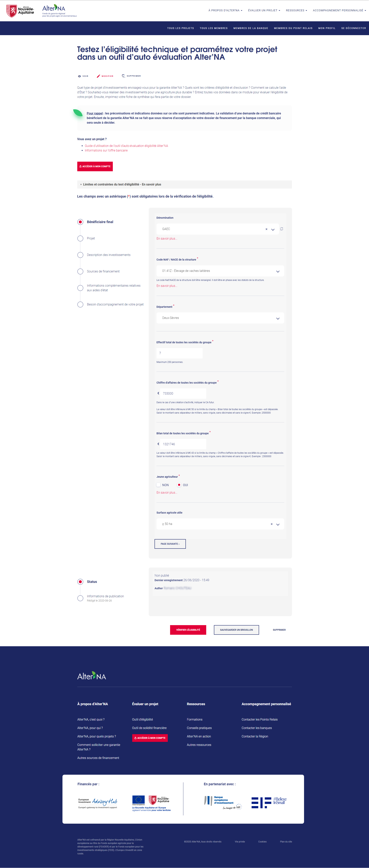Screen dimensions: 369x868
Task: Open Tous les projets tab
Action: click(180, 28)
